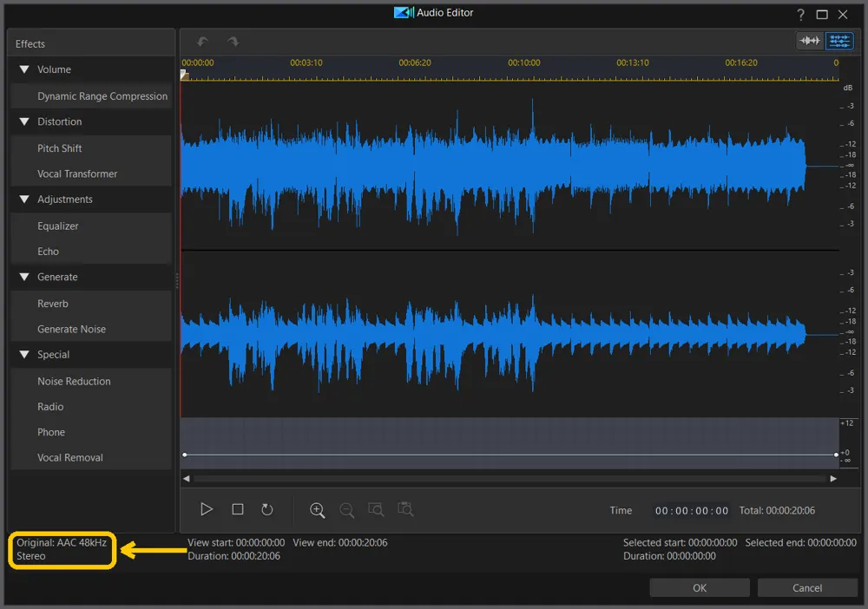Close the Audio Editor window
The image size is (868, 609).
point(843,15)
